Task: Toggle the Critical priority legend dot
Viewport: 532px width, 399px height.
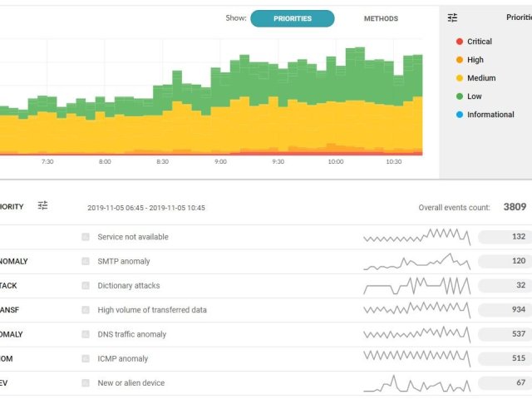Action: click(460, 42)
